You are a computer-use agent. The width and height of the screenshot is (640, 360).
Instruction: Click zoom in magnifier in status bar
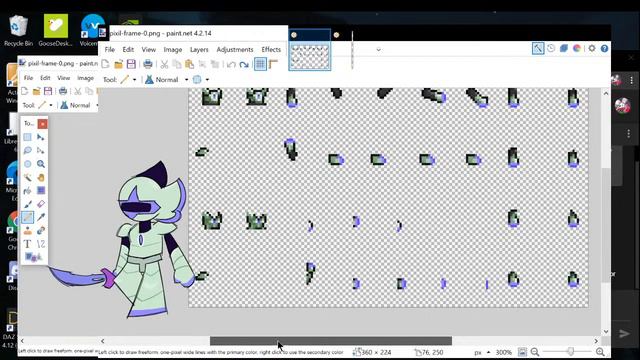tap(600, 352)
